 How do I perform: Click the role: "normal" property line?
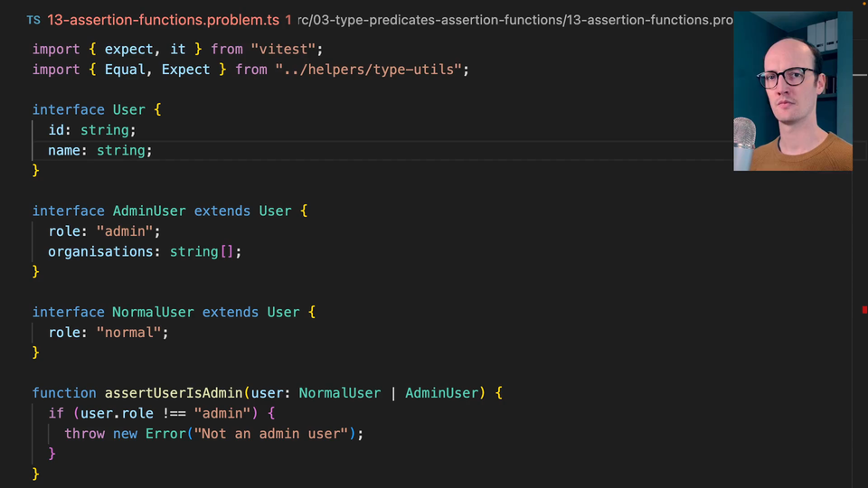point(108,333)
